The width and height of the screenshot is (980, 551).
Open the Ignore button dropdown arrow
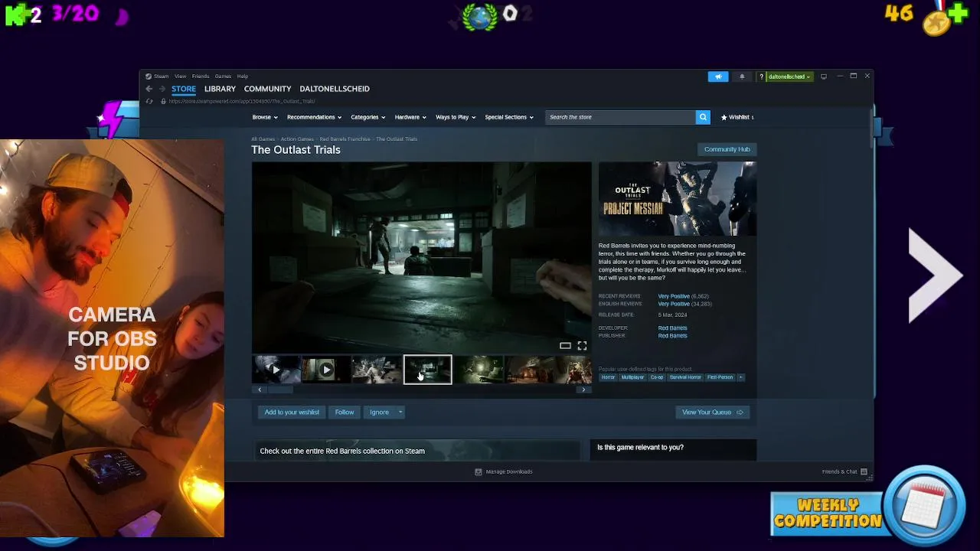(x=400, y=412)
